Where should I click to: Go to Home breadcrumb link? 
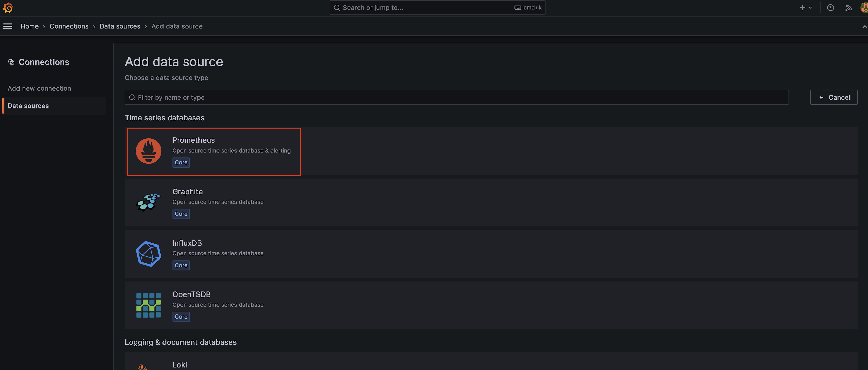pos(29,26)
